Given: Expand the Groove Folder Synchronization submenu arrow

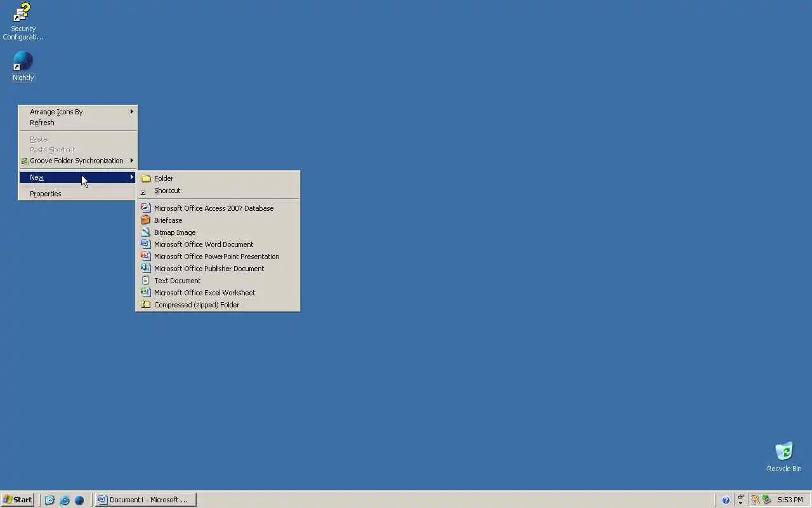Looking at the screenshot, I should 132,161.
